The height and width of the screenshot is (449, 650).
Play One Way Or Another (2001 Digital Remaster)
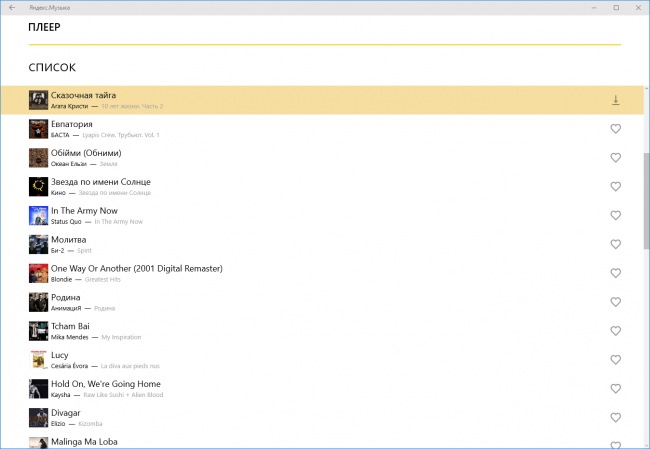click(x=137, y=268)
